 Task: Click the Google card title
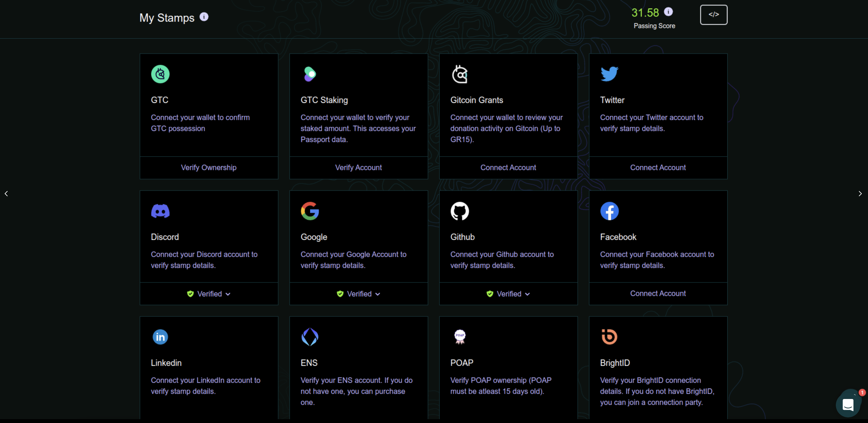coord(314,237)
